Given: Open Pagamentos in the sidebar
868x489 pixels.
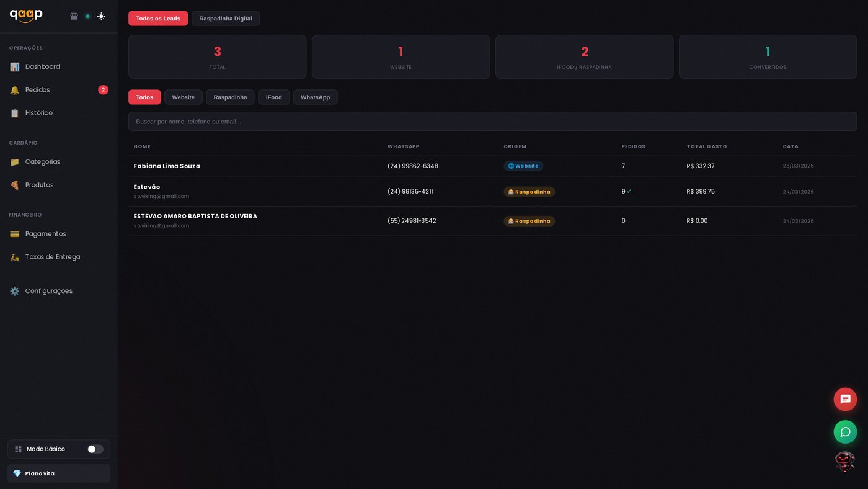Looking at the screenshot, I should pos(58,234).
